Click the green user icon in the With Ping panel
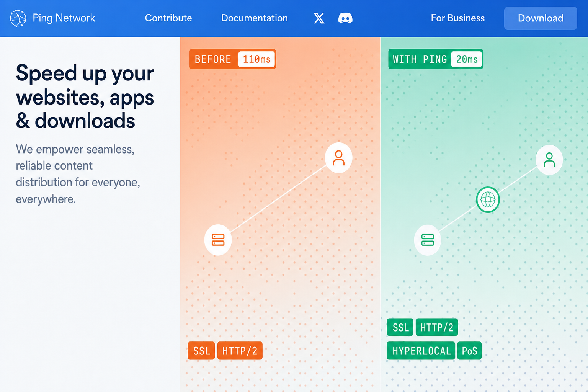Viewport: 588px width, 392px height. [x=549, y=160]
